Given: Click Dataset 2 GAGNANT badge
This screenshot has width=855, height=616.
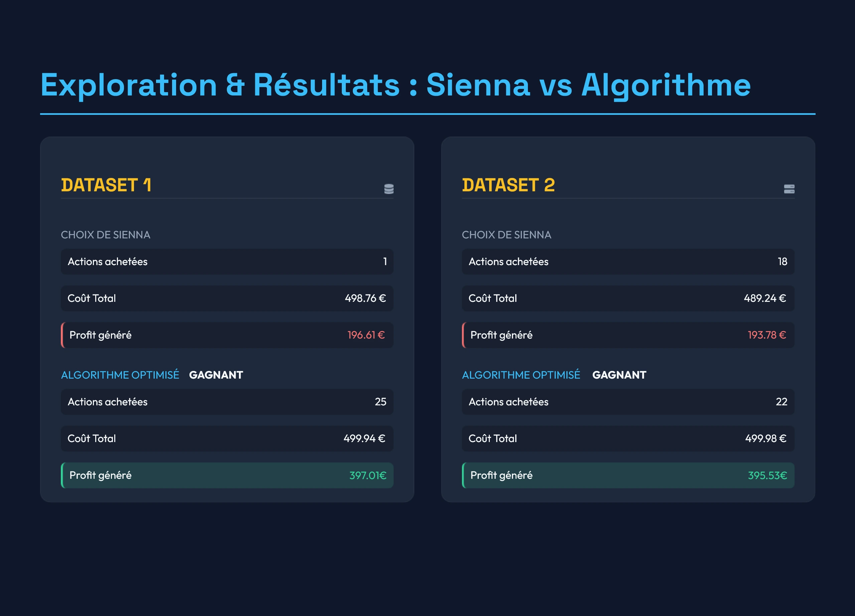Looking at the screenshot, I should tap(619, 375).
